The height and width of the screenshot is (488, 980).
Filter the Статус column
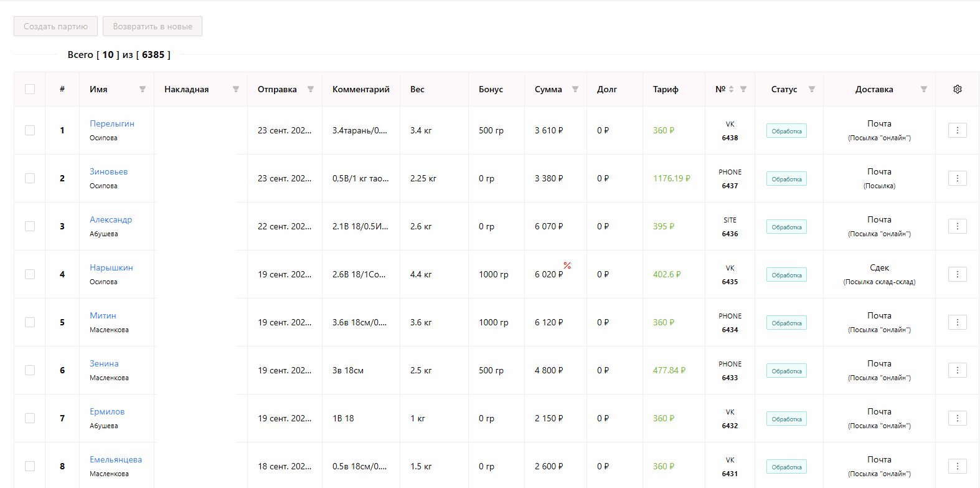812,89
